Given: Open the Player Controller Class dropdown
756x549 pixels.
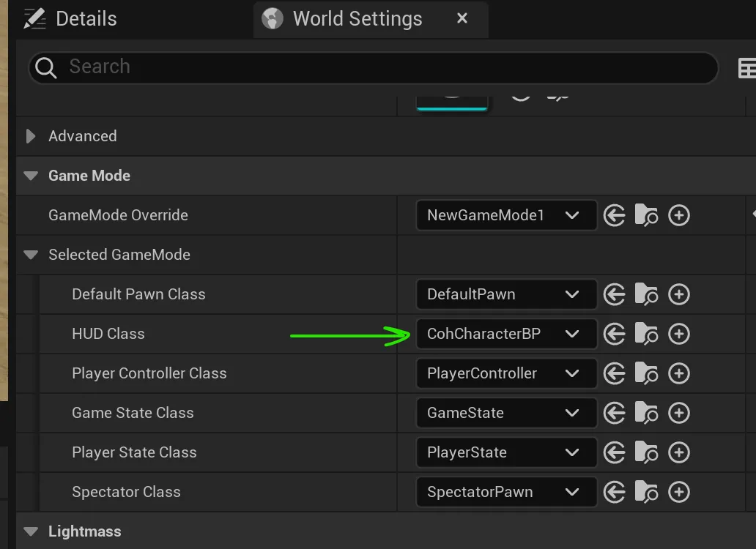Looking at the screenshot, I should click(x=506, y=373).
